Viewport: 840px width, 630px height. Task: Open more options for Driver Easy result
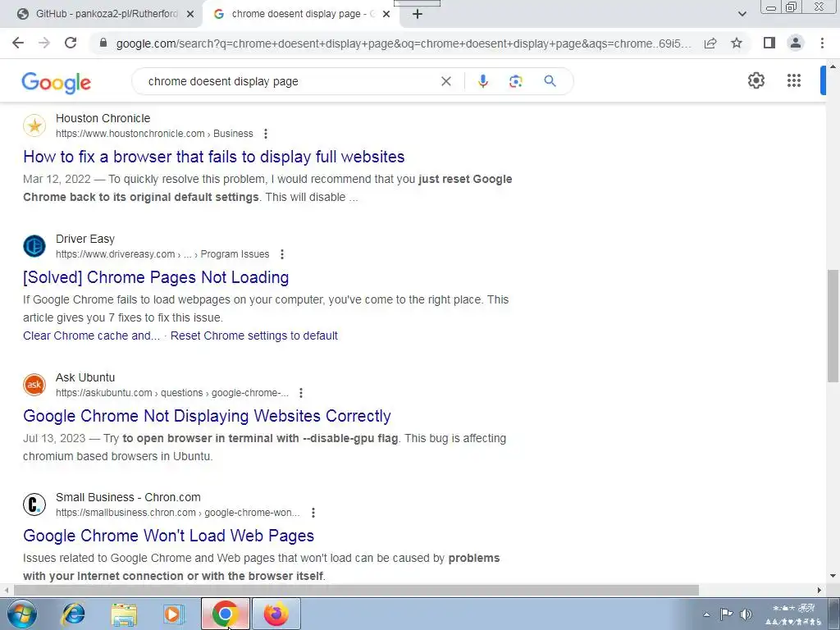282,254
